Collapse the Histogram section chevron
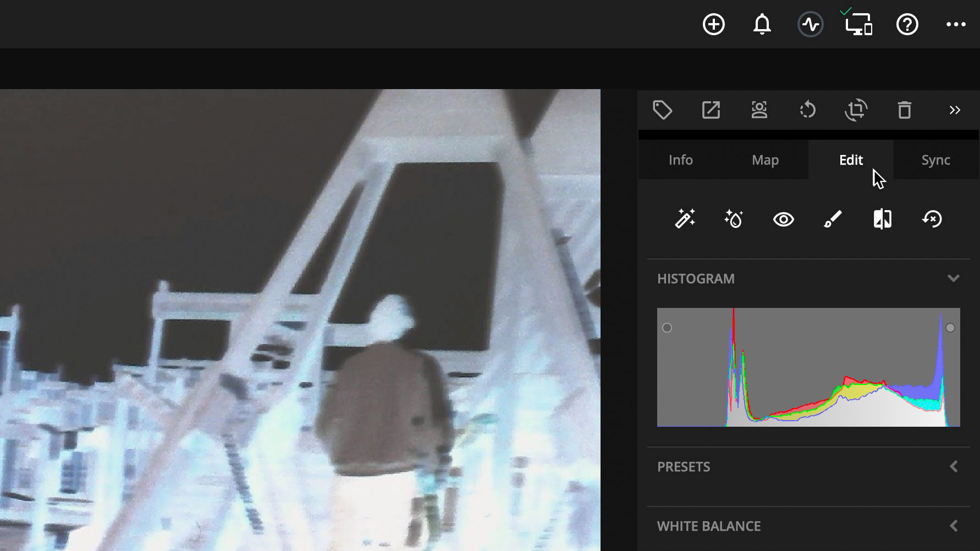980x551 pixels. point(954,278)
